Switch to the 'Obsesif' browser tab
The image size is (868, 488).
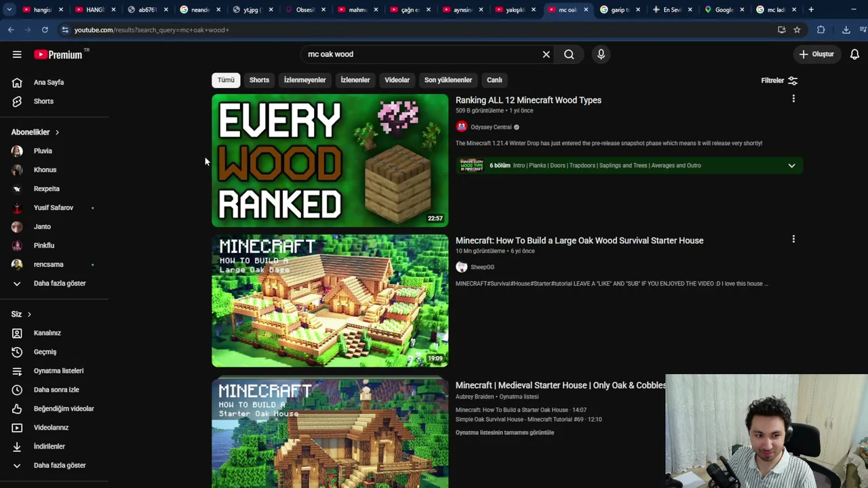304,9
